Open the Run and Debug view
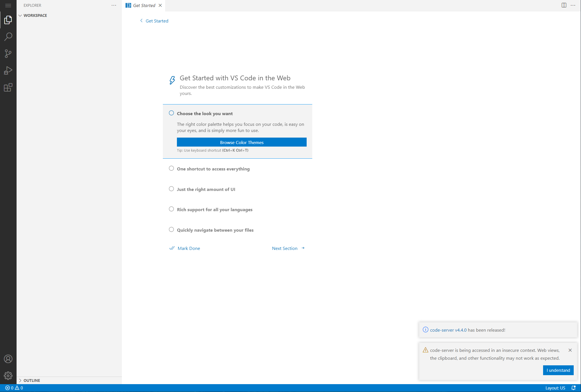 pyautogui.click(x=8, y=70)
